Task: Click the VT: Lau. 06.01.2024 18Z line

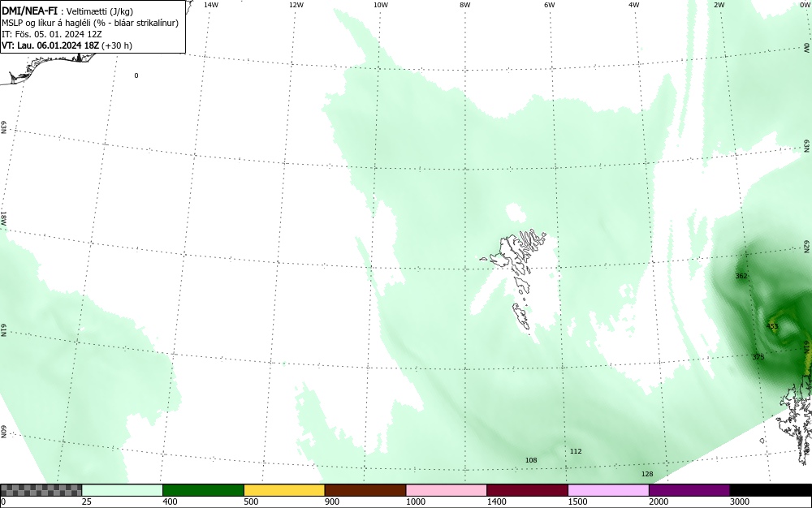Action: tap(67, 45)
